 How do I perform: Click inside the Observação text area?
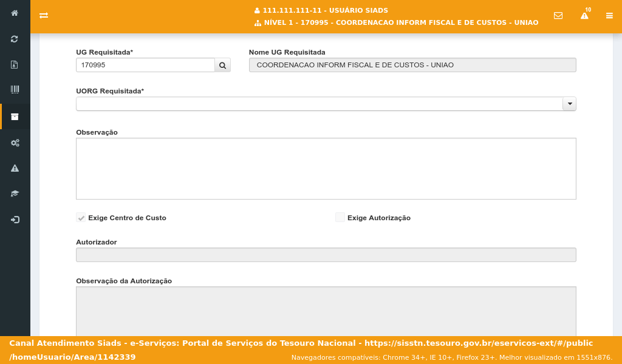[326, 169]
